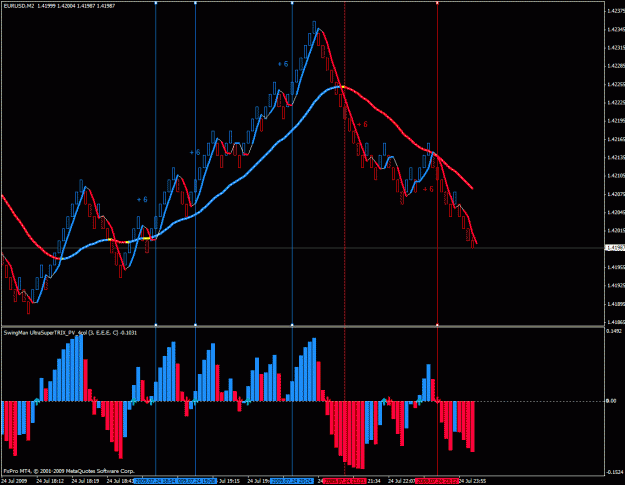Click the red highlighted '2009.07.24 21:21' date label
The image size is (625, 485).
click(x=344, y=481)
